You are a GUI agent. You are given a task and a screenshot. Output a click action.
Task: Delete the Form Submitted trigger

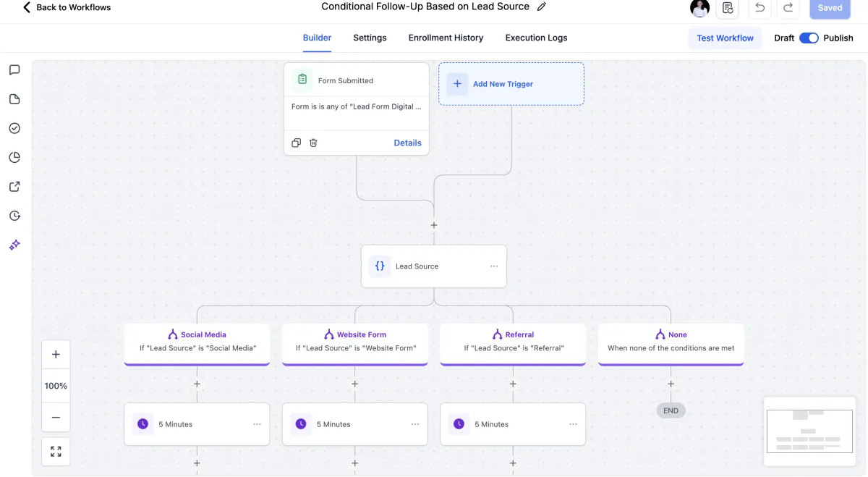(x=313, y=143)
